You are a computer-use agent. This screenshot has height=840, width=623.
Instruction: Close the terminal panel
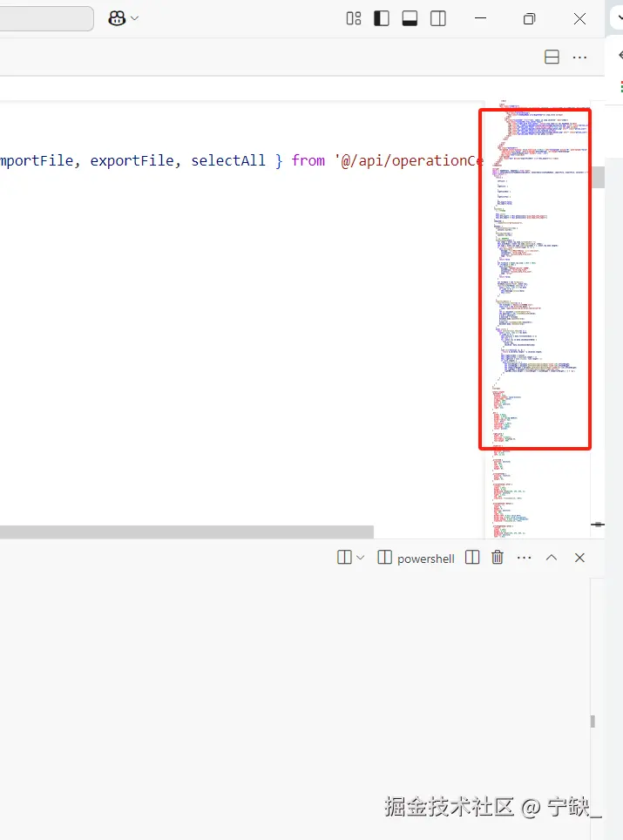(579, 558)
